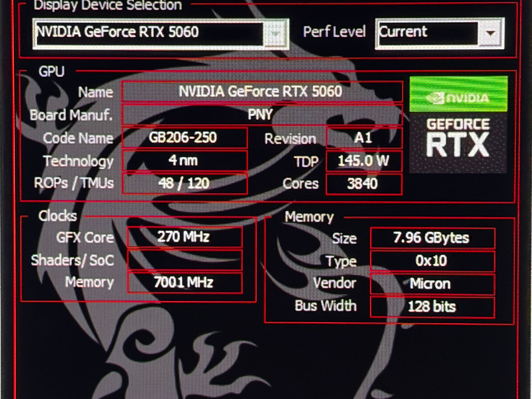Screen dimensions: 532x399
Task: Open the Display Device Selection dropdown arrow
Action: (x=276, y=34)
